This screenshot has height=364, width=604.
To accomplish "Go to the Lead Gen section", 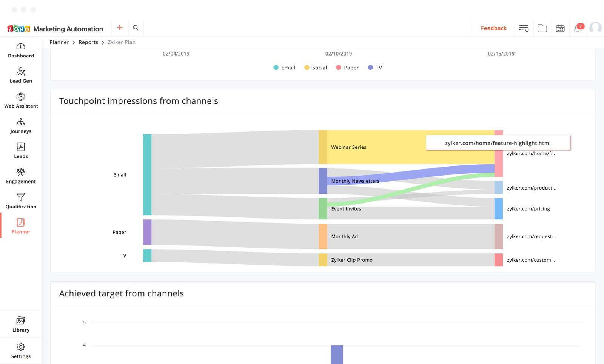I will [21, 76].
